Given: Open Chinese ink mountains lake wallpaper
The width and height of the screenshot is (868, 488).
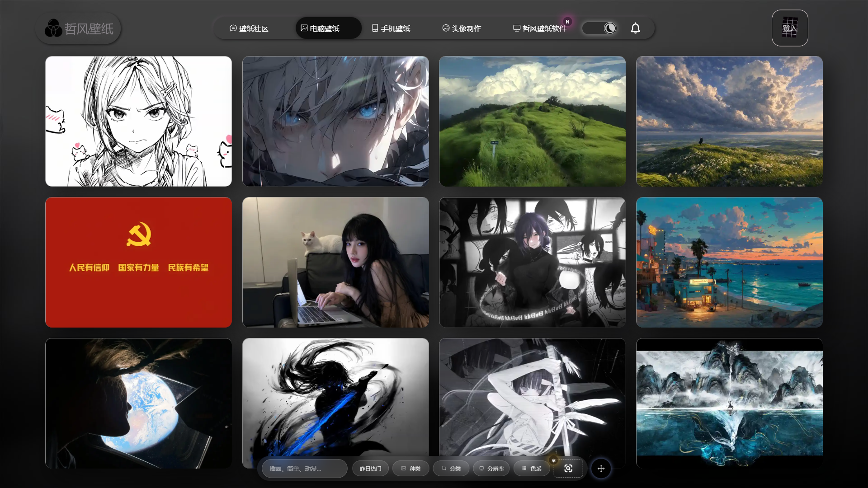Looking at the screenshot, I should click(x=729, y=403).
